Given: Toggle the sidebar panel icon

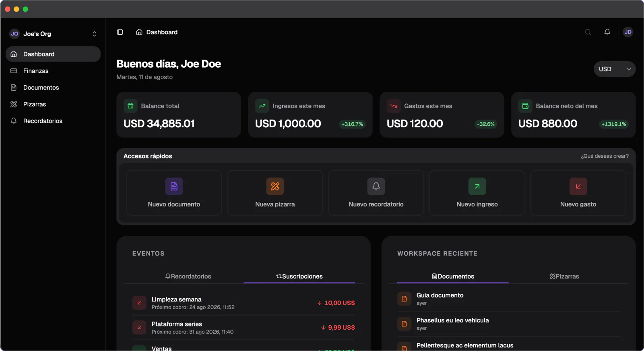Looking at the screenshot, I should click(x=120, y=32).
